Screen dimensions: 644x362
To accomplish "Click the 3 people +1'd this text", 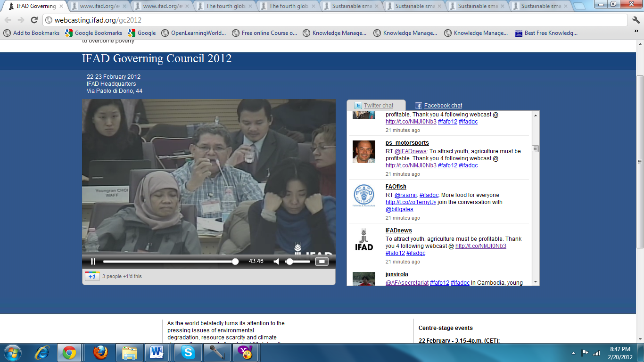I will (x=122, y=276).
